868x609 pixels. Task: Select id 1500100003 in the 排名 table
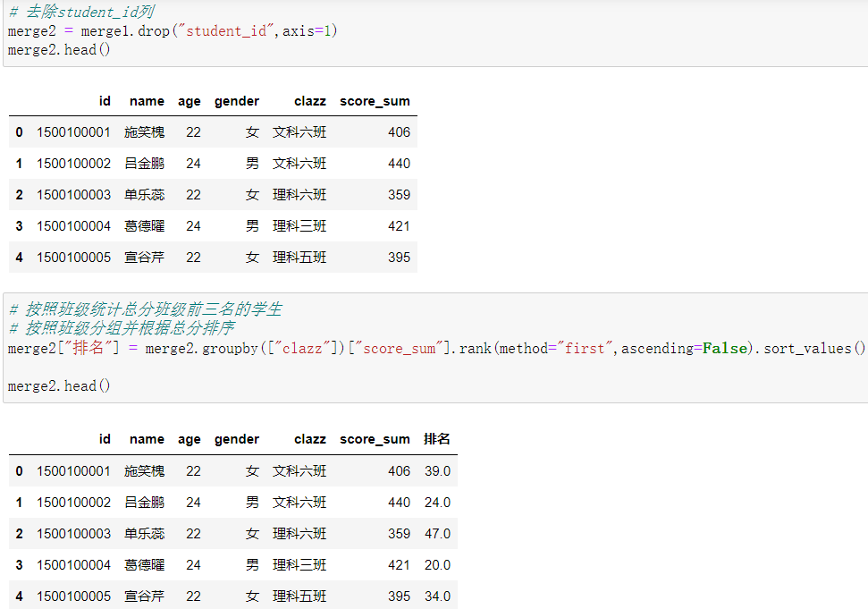pyautogui.click(x=73, y=534)
